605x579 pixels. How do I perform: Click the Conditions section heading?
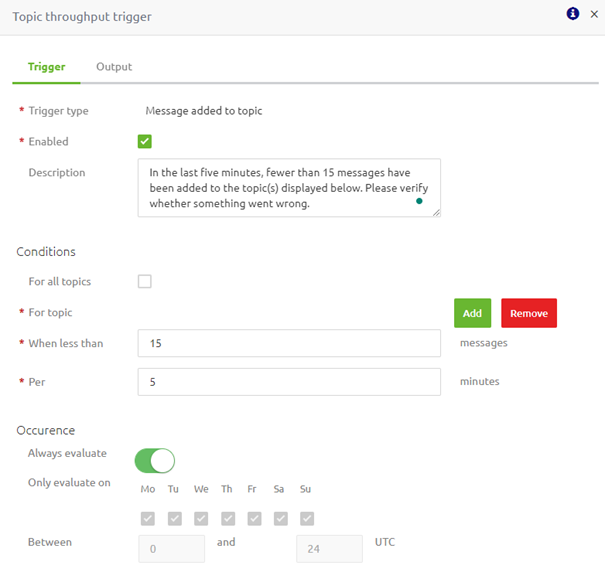tap(46, 252)
